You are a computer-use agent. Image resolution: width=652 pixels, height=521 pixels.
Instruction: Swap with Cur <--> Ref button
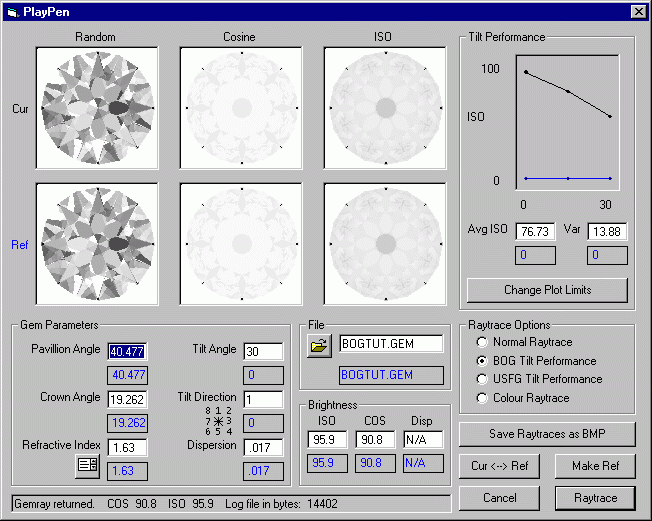tap(499, 466)
